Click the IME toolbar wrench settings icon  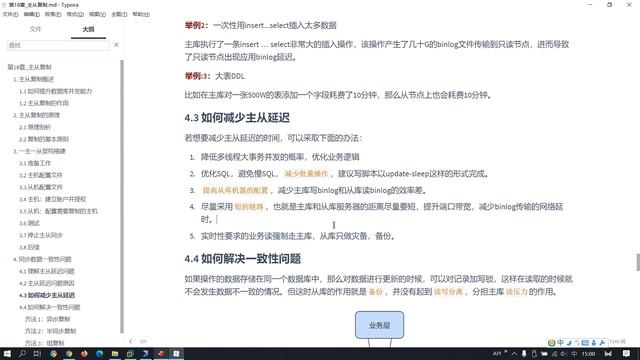(x=602, y=342)
